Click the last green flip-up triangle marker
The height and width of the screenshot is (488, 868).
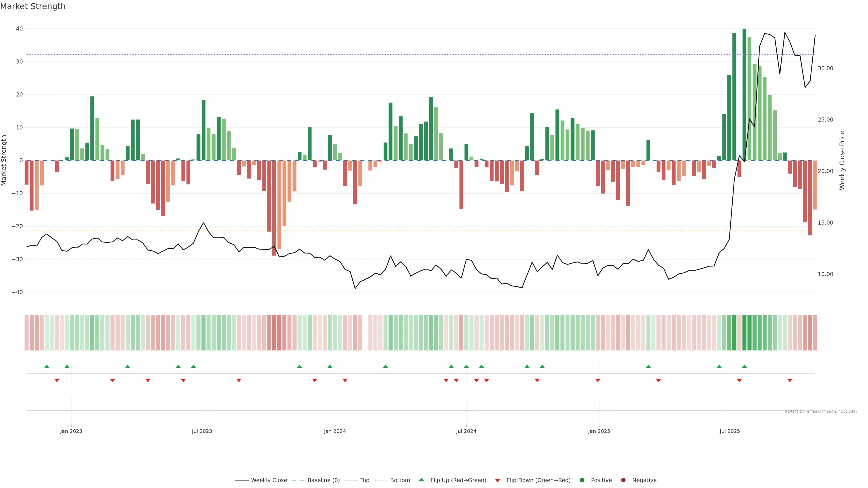[744, 366]
